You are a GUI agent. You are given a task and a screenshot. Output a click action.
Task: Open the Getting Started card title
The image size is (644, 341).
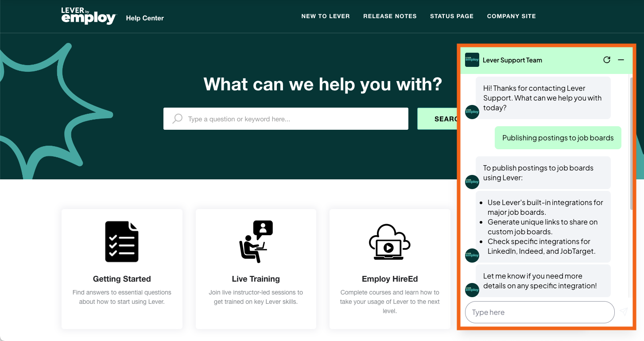point(122,279)
